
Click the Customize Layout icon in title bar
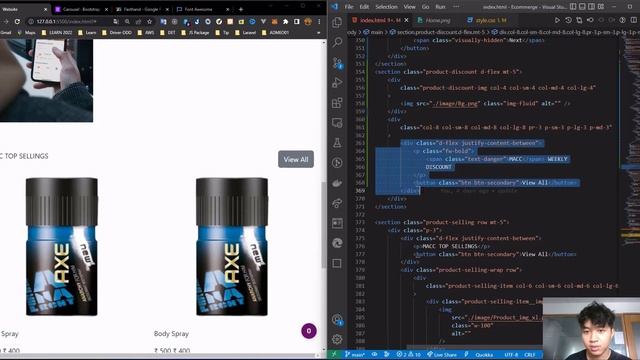[x=601, y=7]
